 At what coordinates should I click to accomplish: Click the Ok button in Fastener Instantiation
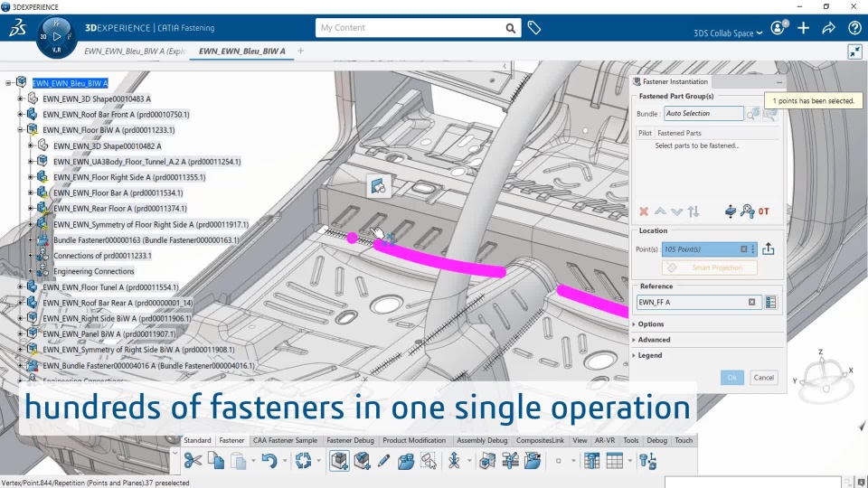click(x=732, y=378)
